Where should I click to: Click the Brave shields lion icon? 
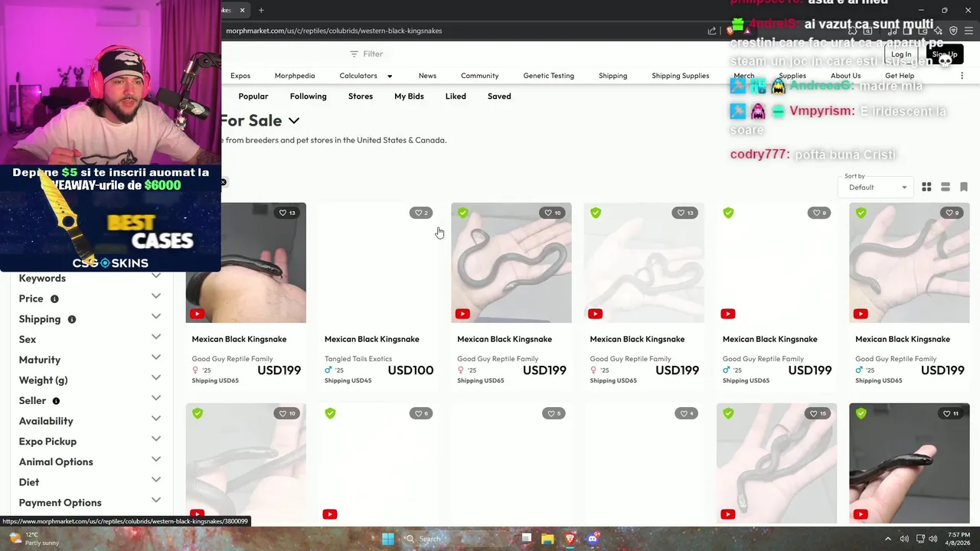tap(730, 31)
